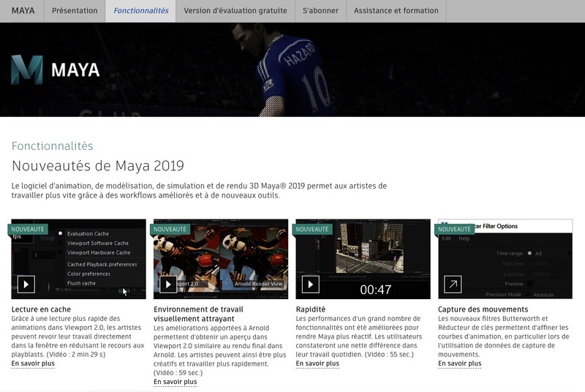Click NOUVEAUTÉ badge on Lecture en cache
585x392 pixels.
point(28,229)
